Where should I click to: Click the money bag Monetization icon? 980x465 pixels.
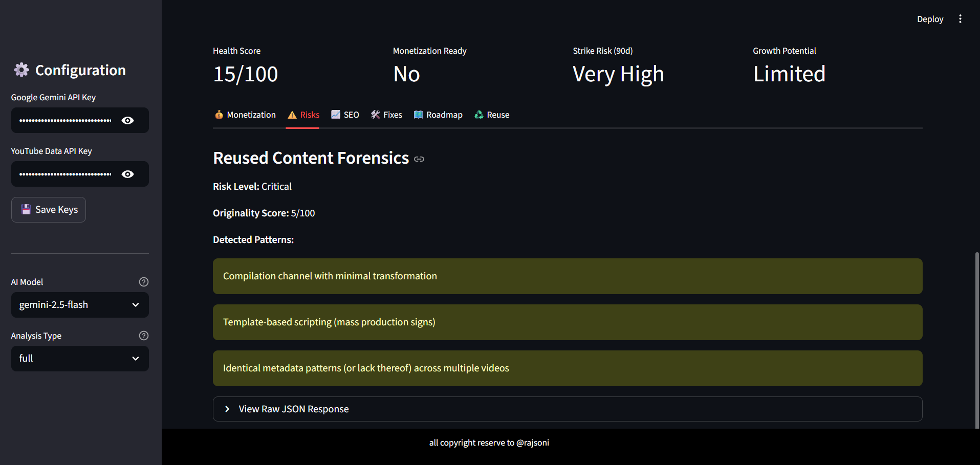pos(219,115)
